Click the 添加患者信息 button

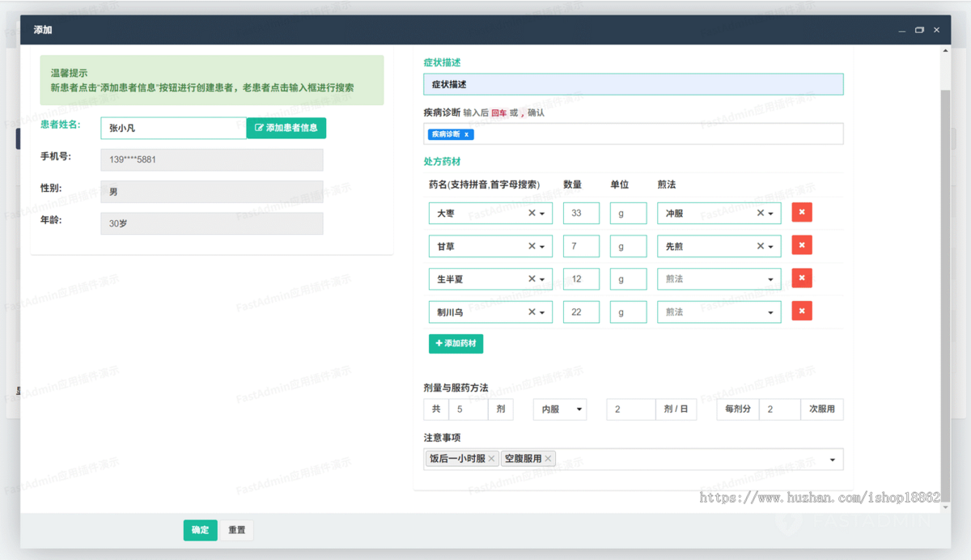286,128
